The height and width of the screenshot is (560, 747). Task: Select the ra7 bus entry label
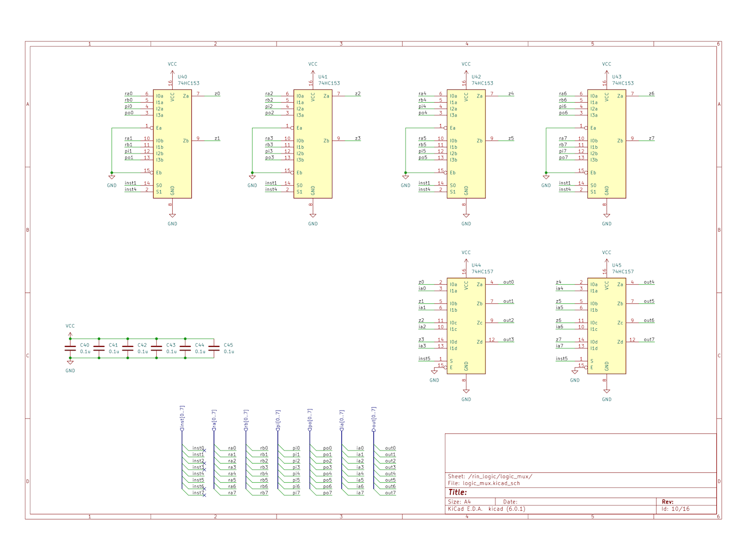[232, 493]
